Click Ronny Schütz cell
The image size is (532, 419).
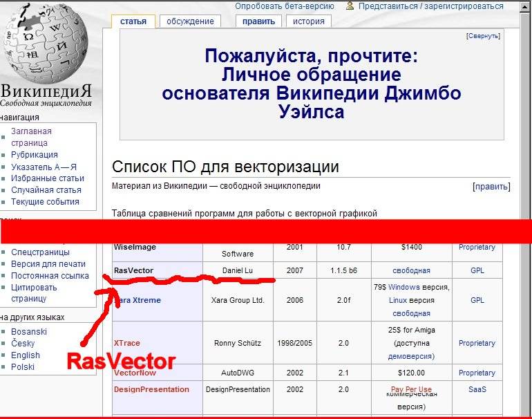[x=238, y=343]
